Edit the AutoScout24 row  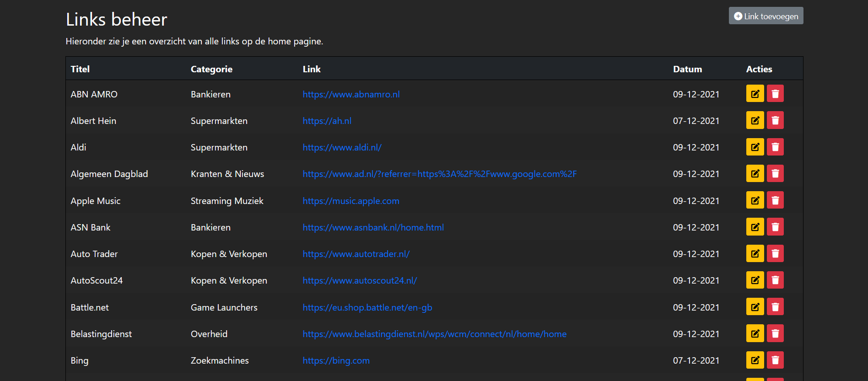point(755,280)
